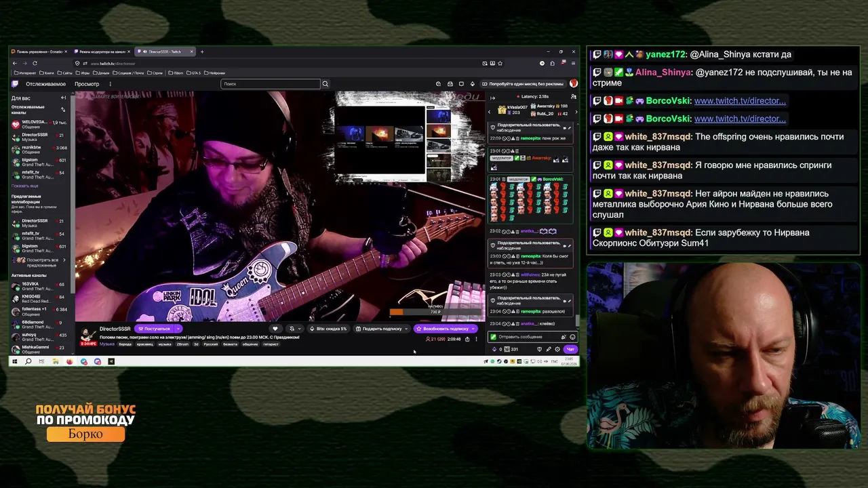Click 'Показать еще' link in sidebar

pyautogui.click(x=25, y=186)
